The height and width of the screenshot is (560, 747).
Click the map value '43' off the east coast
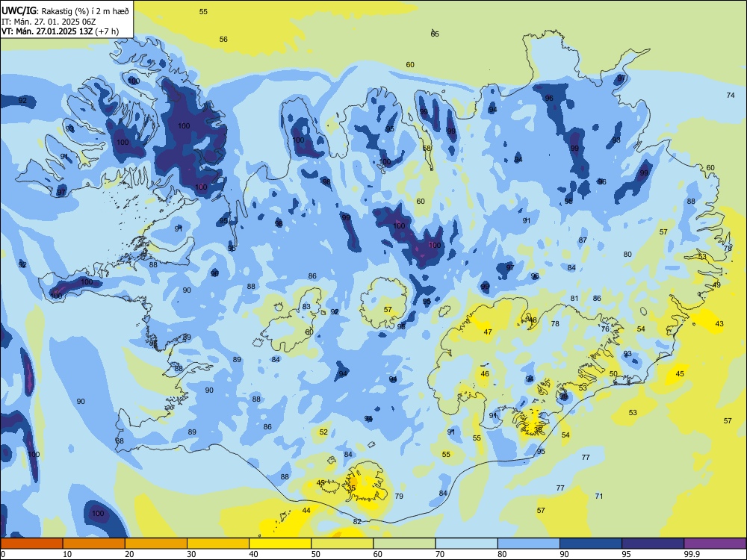coord(719,324)
